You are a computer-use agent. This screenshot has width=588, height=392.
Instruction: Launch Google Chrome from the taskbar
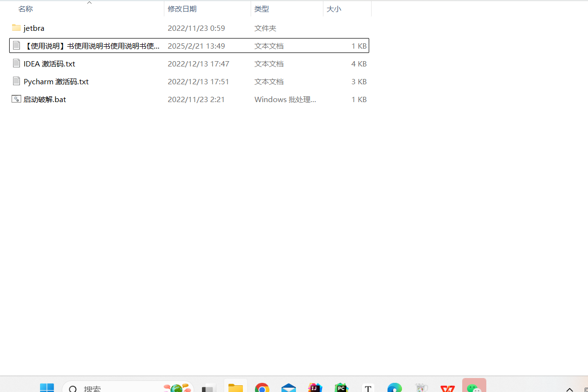pos(262,388)
